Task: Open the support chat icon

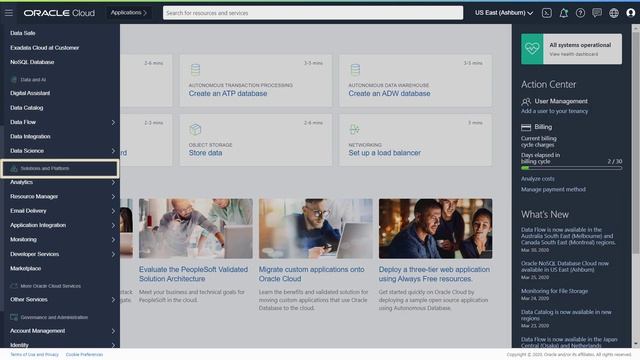Action: point(597,13)
